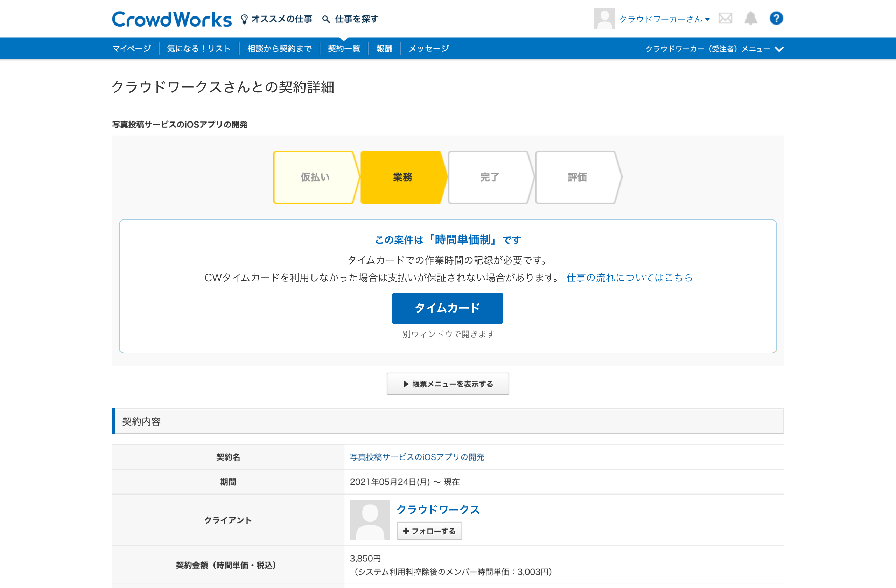Image resolution: width=896 pixels, height=588 pixels.
Task: Open the 仕事の流れについてはこちら link
Action: [x=629, y=278]
